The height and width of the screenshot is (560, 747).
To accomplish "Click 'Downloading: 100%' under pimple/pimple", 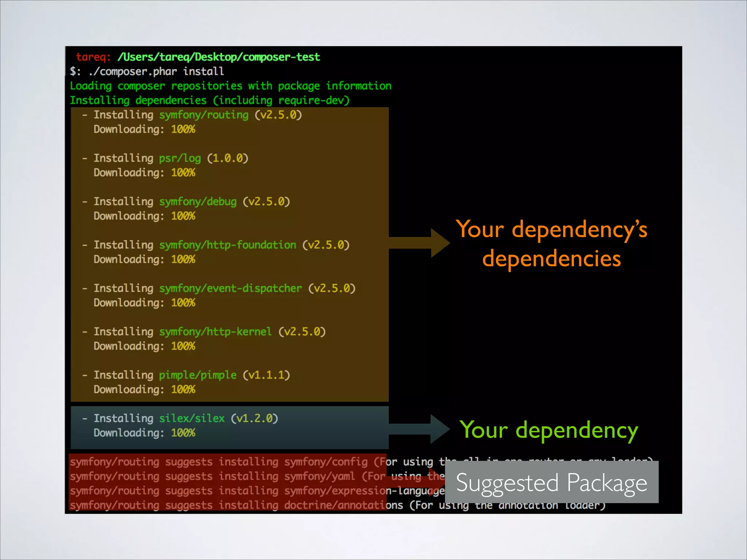I will pyautogui.click(x=144, y=389).
